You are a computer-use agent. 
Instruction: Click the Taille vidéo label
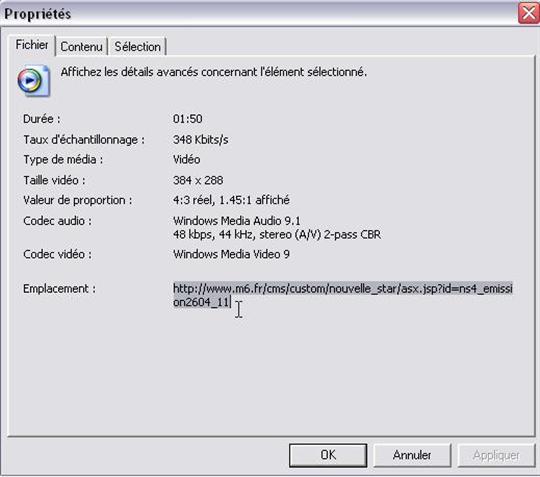pos(54,180)
